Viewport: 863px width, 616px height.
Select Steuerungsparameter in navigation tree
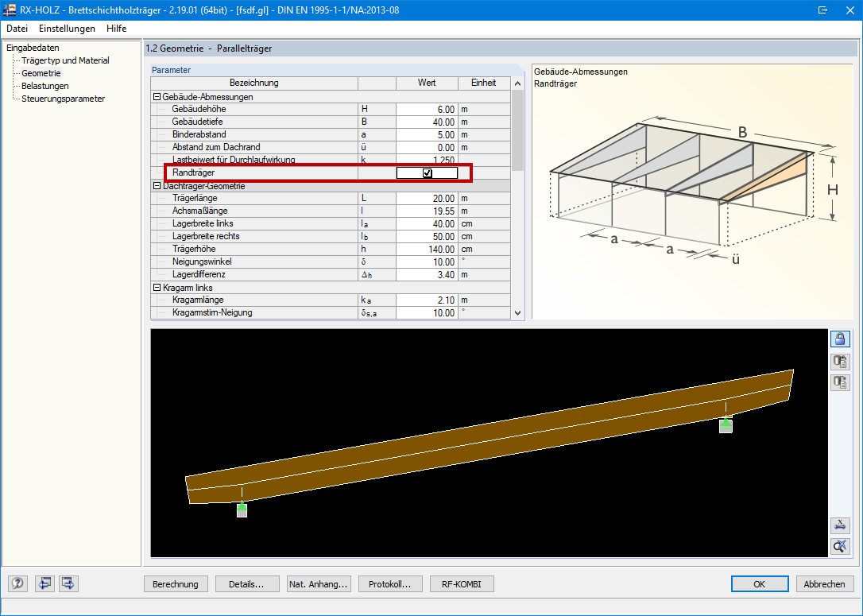pyautogui.click(x=64, y=99)
